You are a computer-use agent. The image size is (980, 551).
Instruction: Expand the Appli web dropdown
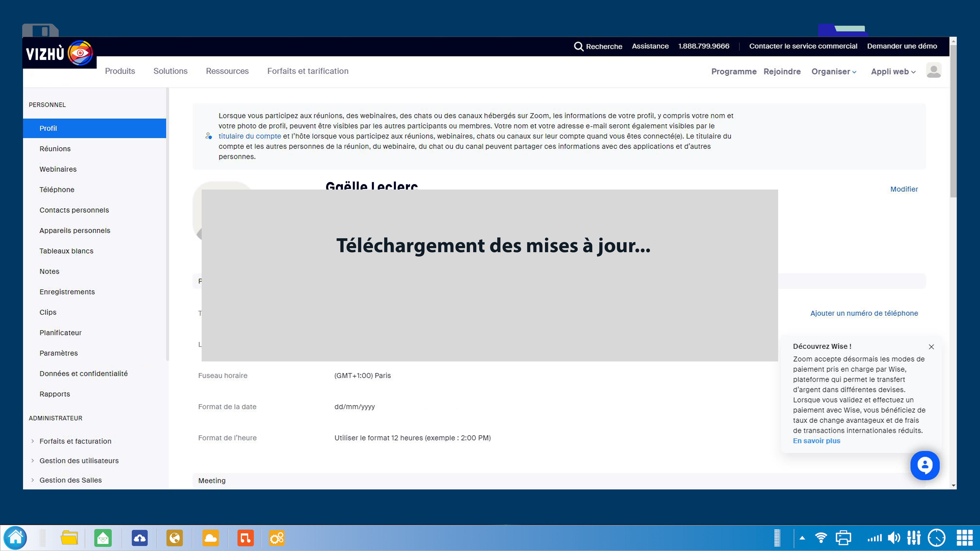(893, 72)
